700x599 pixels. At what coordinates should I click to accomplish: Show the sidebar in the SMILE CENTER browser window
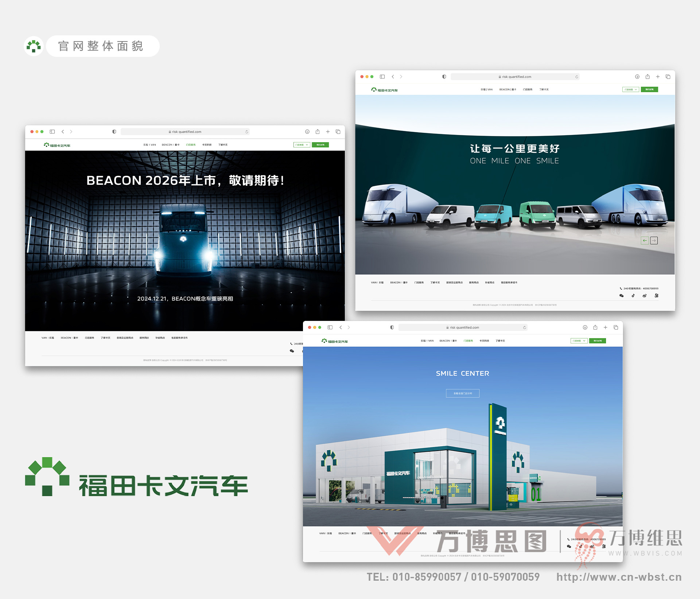coord(330,327)
